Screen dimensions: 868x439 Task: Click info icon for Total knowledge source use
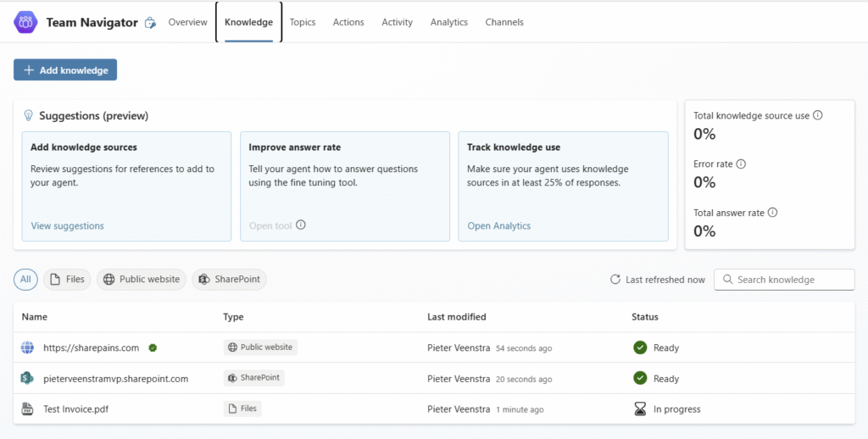coord(817,115)
